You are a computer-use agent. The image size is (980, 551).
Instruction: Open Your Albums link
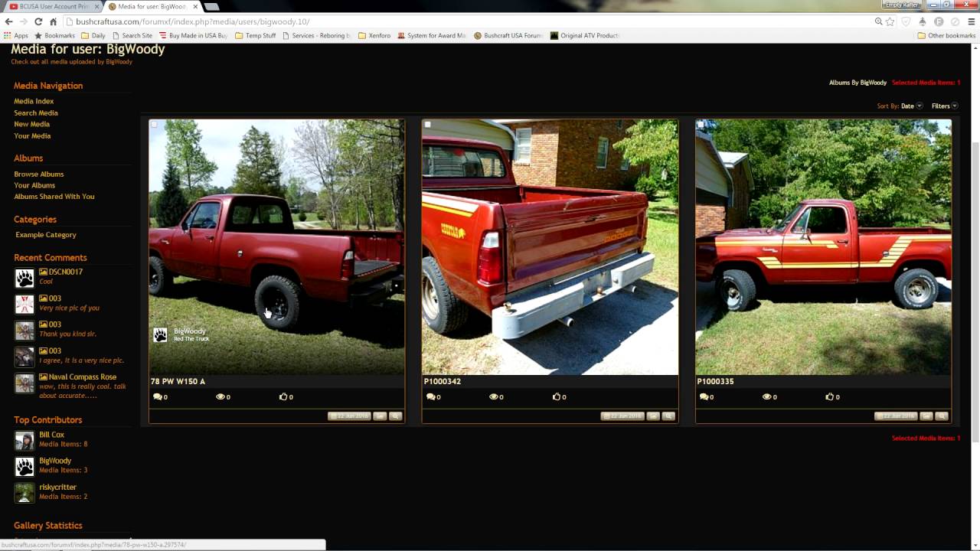tap(34, 185)
